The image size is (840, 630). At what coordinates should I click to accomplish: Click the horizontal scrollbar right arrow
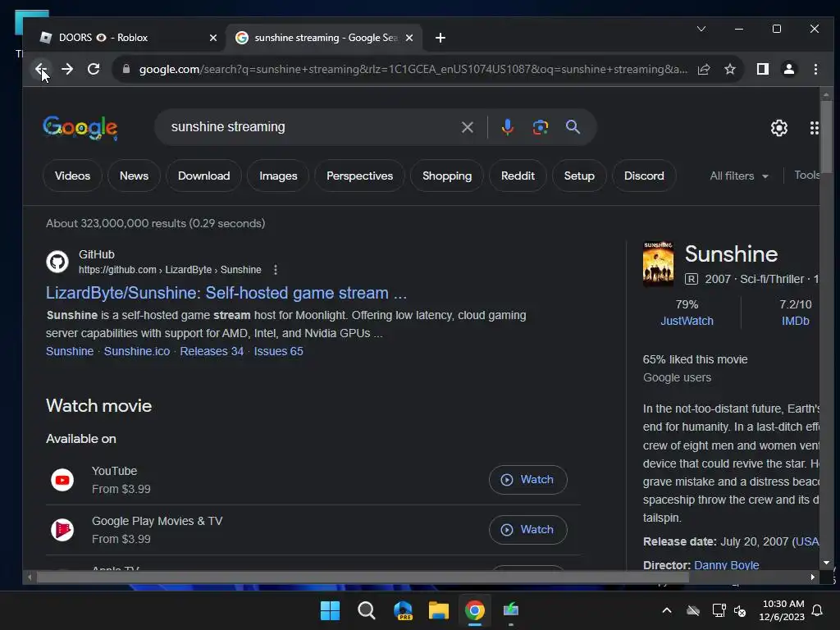pyautogui.click(x=813, y=577)
